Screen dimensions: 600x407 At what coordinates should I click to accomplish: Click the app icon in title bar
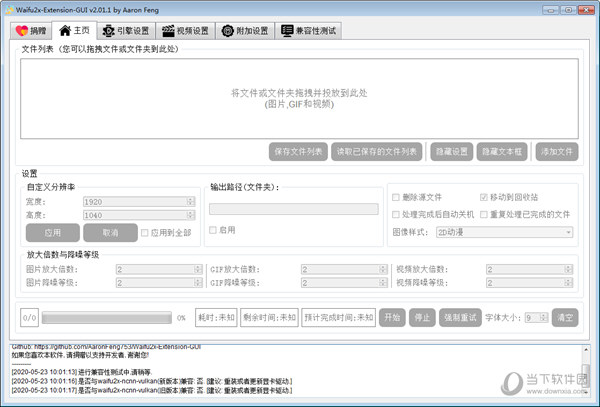click(x=9, y=10)
